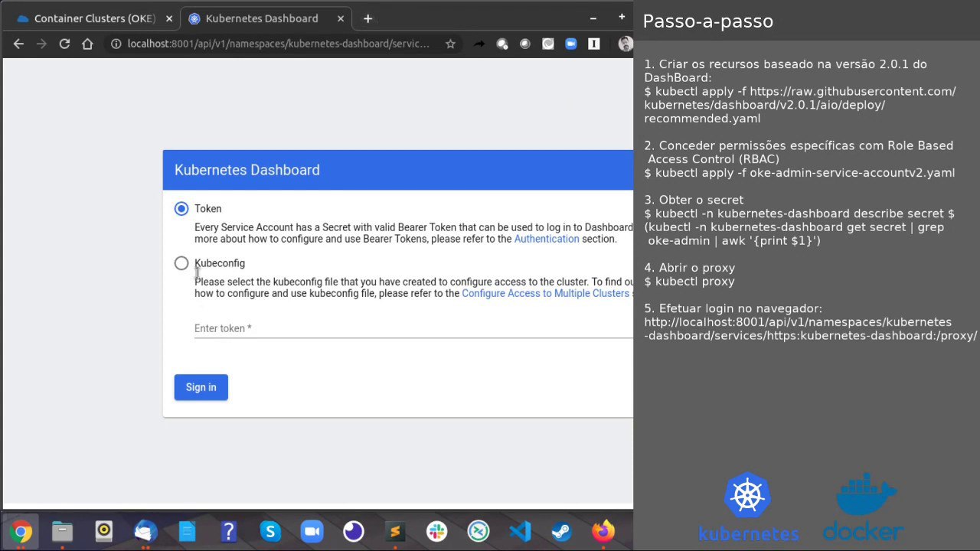Open the file manager in taskbar
980x551 pixels.
[x=62, y=531]
